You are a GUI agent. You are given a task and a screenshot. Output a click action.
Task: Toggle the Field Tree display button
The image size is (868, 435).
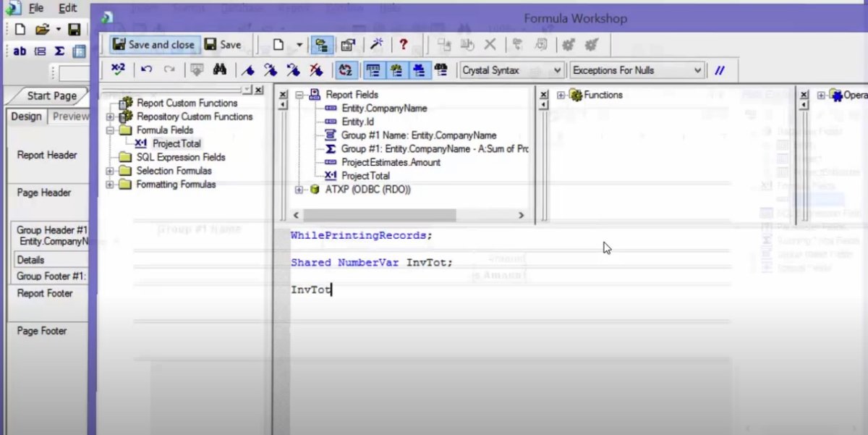(373, 70)
